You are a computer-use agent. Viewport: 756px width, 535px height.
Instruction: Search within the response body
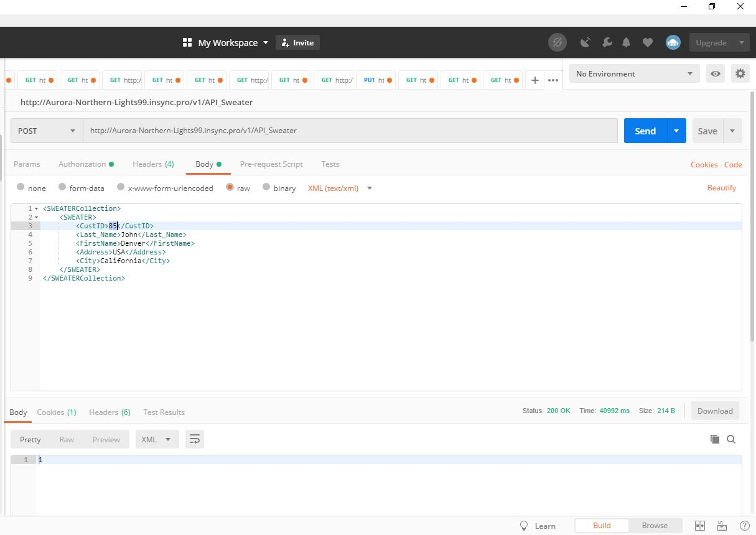pyautogui.click(x=731, y=439)
